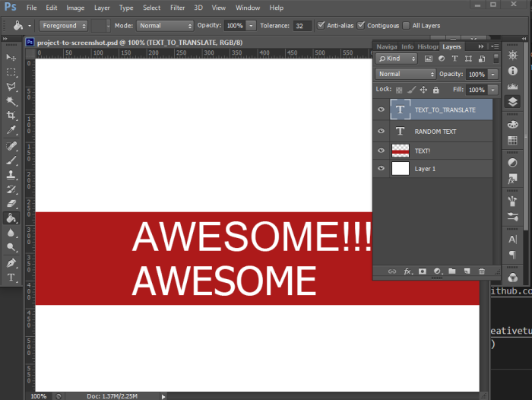Click the link layers icon
The image size is (532, 400).
pyautogui.click(x=392, y=271)
